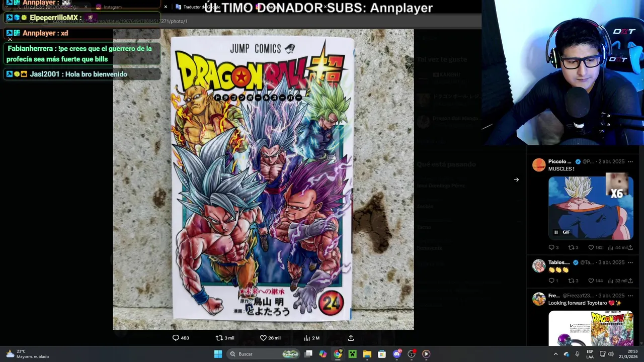The height and width of the screenshot is (362, 644).
Task: Repost Piccolo's MUSCLES tweet
Action: 573,247
